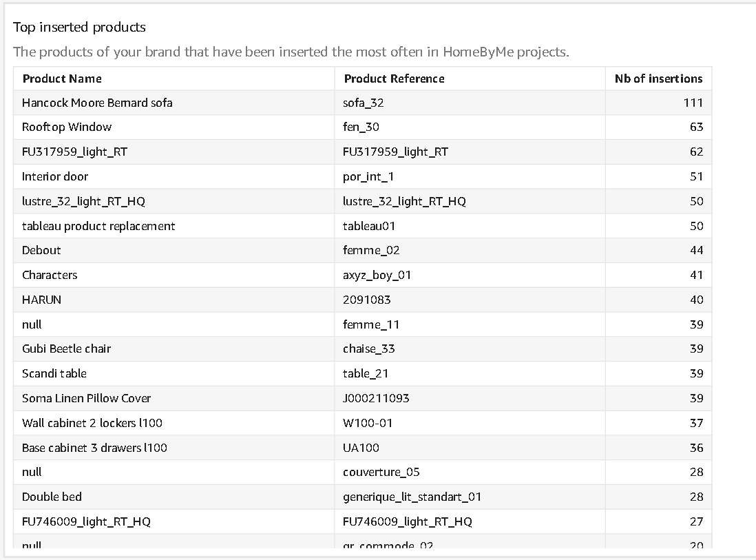Click the Interior door product cell
756x560 pixels.
[55, 176]
